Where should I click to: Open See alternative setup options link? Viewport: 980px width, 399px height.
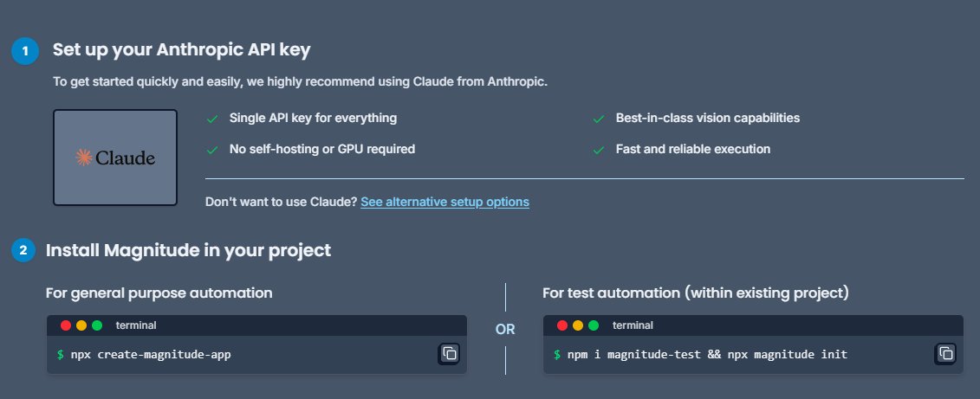(445, 202)
